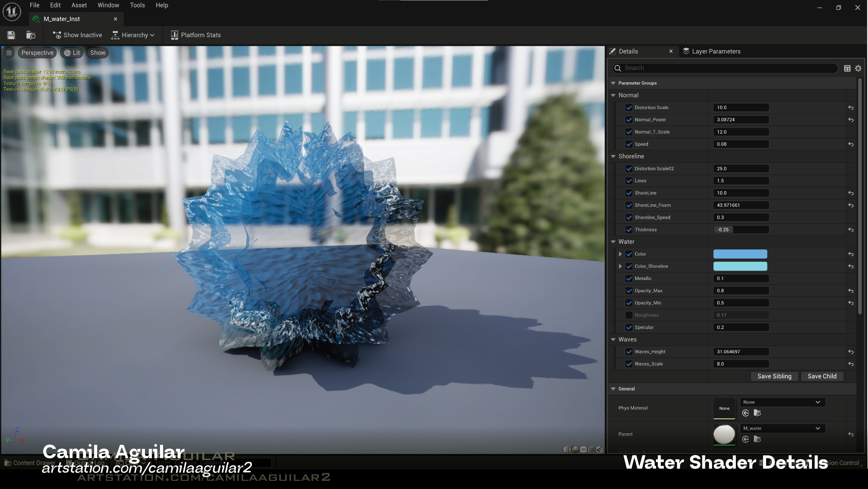Enable the Roughness parameter override
868x489 pixels.
[x=629, y=315]
